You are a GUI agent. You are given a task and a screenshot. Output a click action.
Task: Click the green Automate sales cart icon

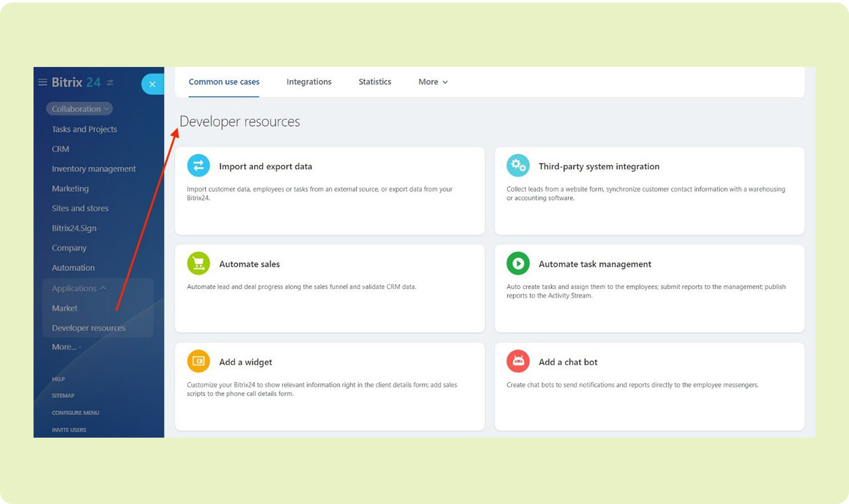click(x=199, y=263)
